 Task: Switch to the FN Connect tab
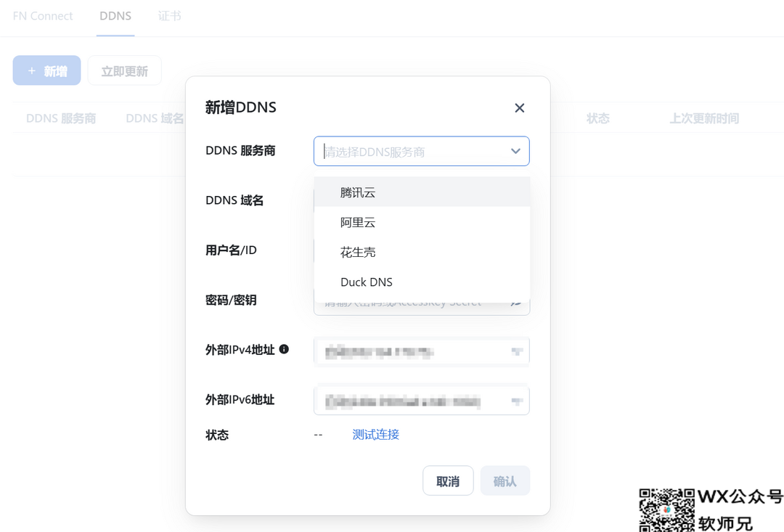point(43,16)
